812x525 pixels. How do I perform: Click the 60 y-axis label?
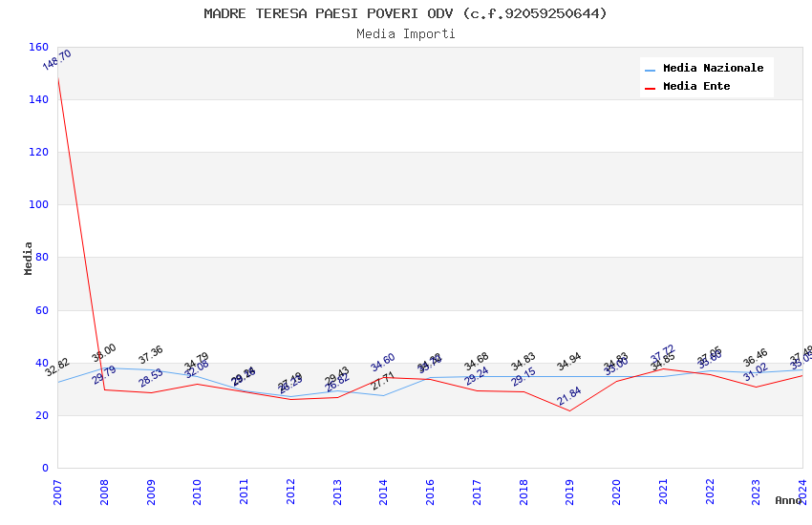[x=42, y=310]
